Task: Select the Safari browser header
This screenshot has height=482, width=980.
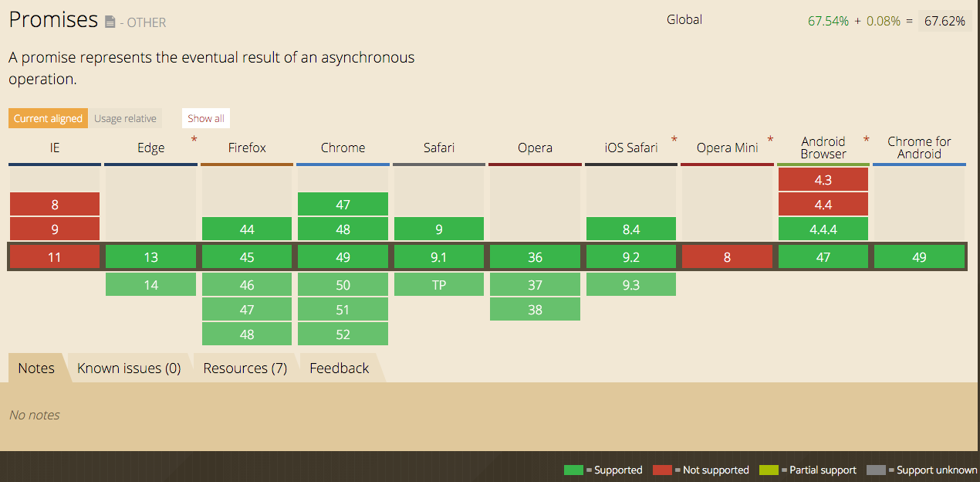Action: click(439, 148)
